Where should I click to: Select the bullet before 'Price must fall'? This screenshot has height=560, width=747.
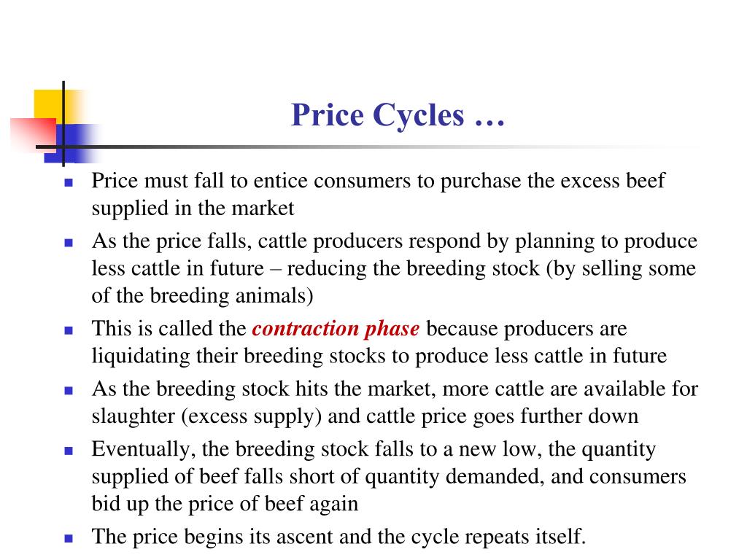pos(69,182)
